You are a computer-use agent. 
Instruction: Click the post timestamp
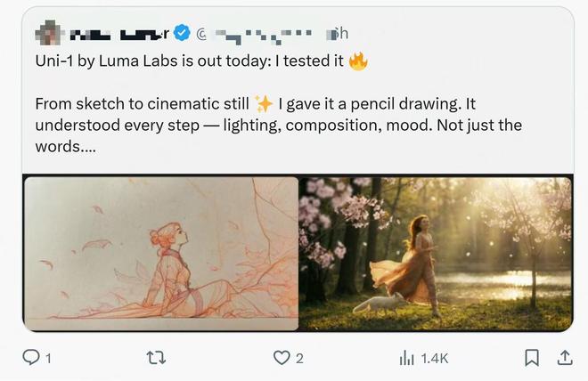[x=338, y=34]
